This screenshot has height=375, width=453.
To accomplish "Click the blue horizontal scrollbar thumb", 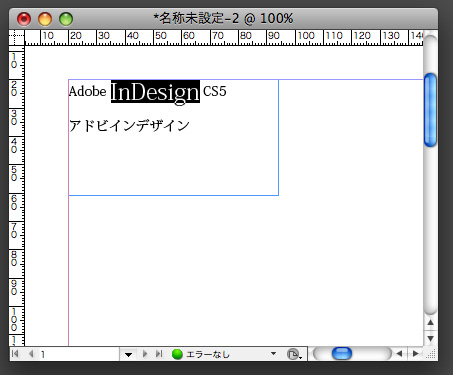I will [x=342, y=354].
